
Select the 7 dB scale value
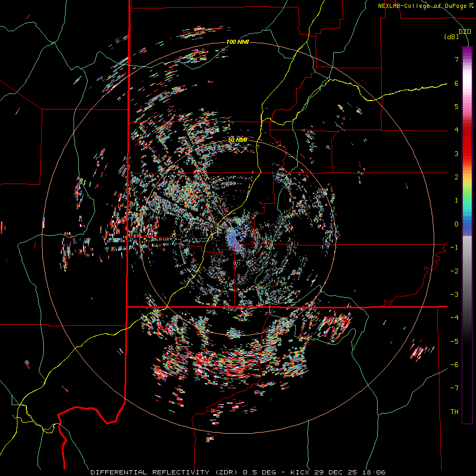(456, 59)
